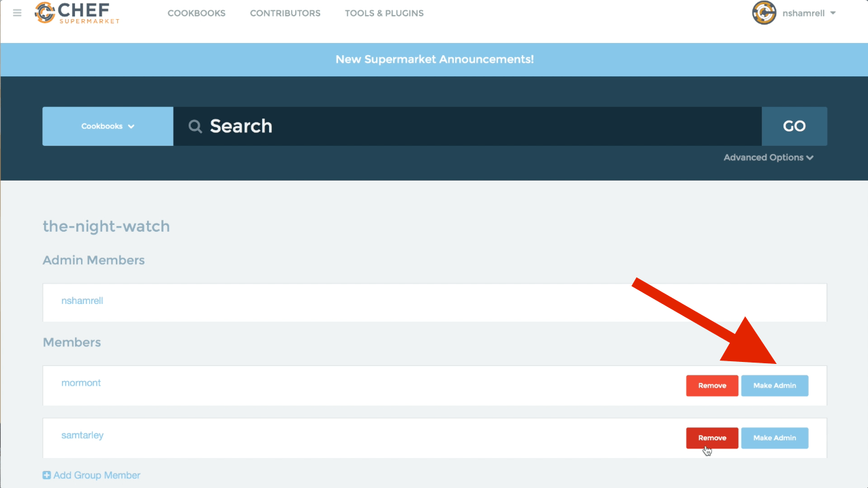Click the plus icon beside Add Group Member

(46, 475)
